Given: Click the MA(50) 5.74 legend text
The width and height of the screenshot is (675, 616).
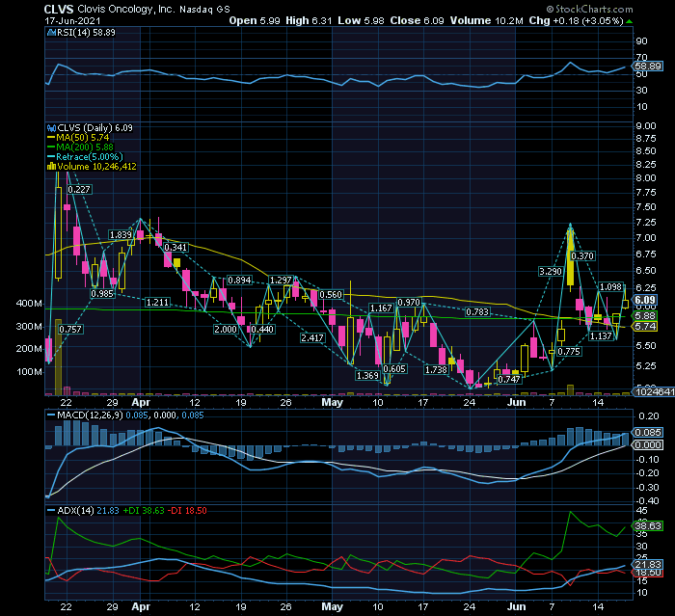Looking at the screenshot, I should point(83,138).
